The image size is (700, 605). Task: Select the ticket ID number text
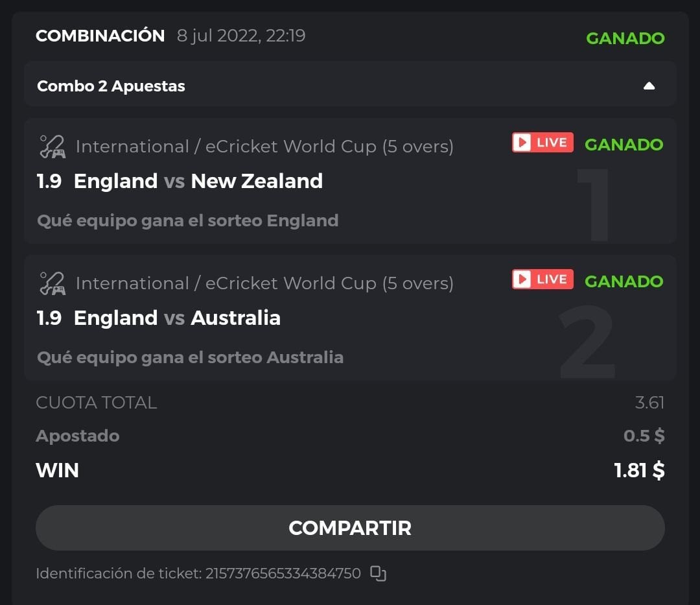(x=283, y=573)
